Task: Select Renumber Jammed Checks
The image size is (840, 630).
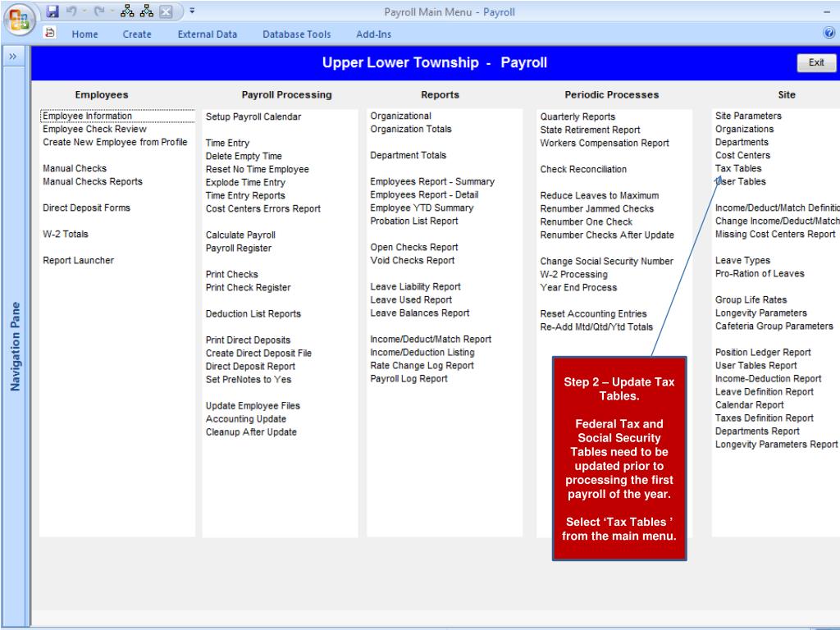Action: pos(597,208)
